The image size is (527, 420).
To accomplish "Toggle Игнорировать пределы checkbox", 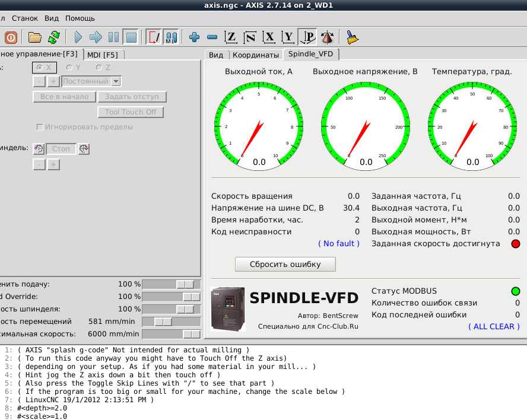I will (40, 127).
